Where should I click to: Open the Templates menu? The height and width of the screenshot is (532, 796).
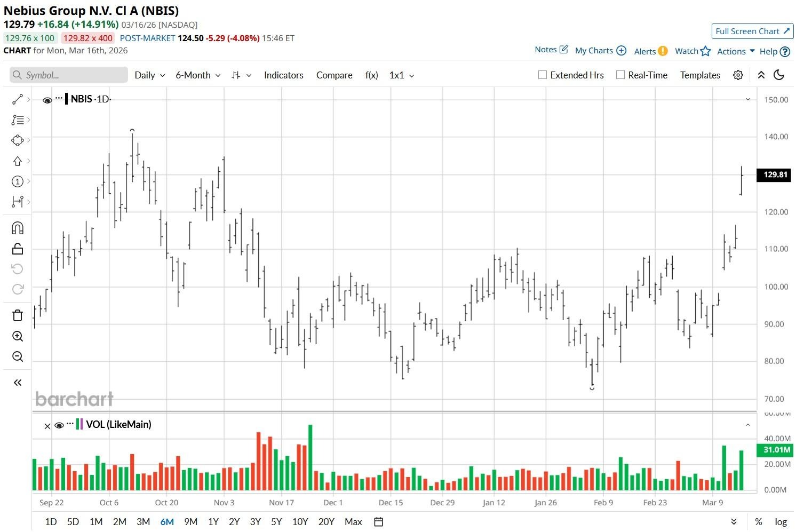700,75
